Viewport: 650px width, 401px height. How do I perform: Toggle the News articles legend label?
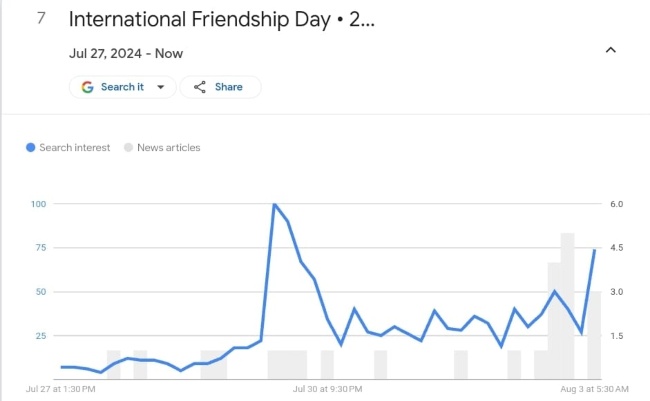(x=168, y=147)
